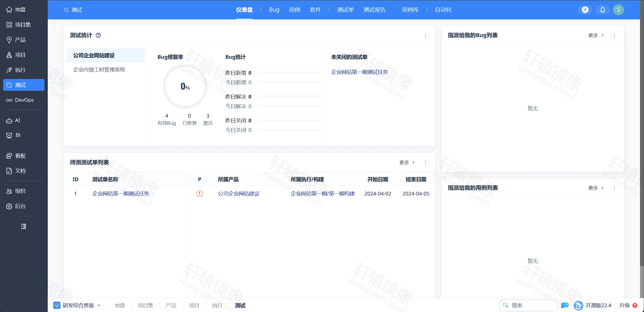Click 更多 in 指派给我的用例列表 block
Screen dimensions: 644x312
595,188
